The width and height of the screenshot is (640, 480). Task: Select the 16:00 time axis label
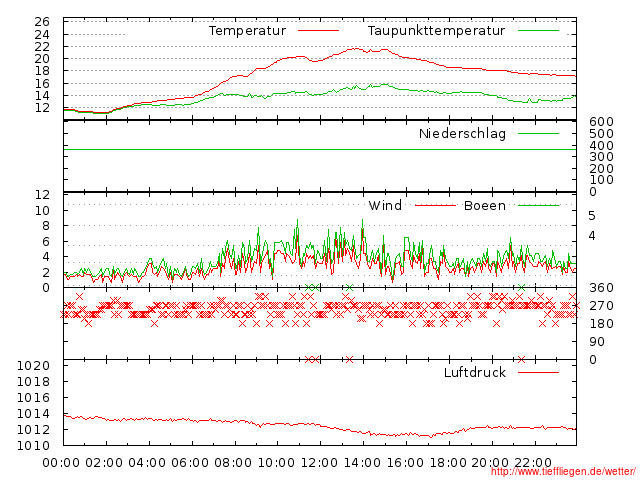[405, 463]
